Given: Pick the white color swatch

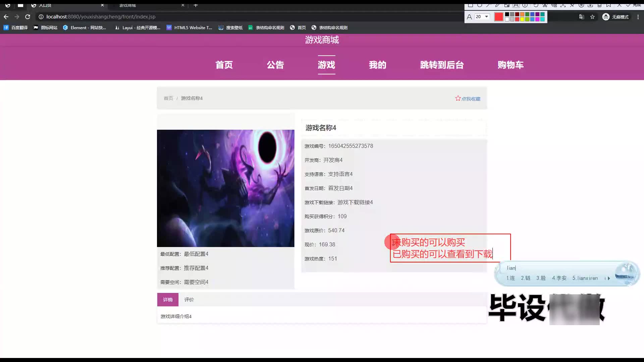Looking at the screenshot, I should (507, 19).
